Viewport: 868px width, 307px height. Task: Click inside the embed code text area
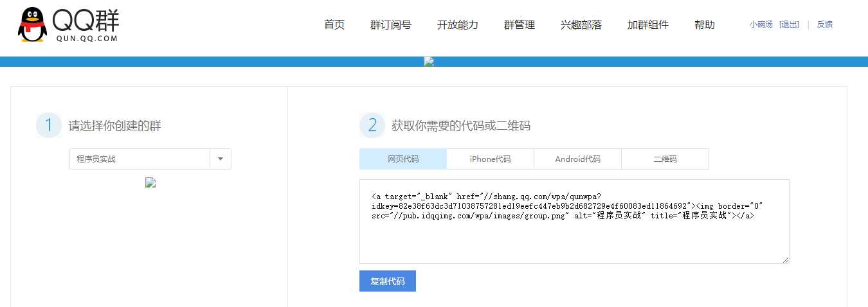(574, 222)
